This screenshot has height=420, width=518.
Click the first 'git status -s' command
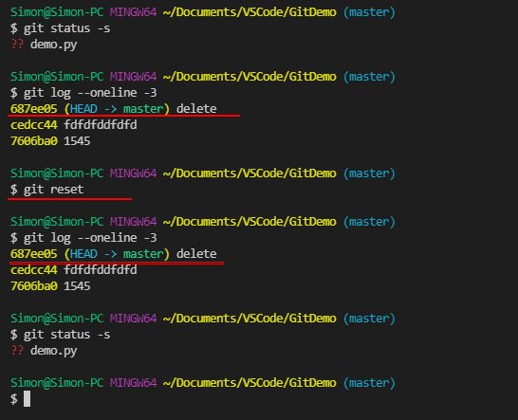click(66, 28)
